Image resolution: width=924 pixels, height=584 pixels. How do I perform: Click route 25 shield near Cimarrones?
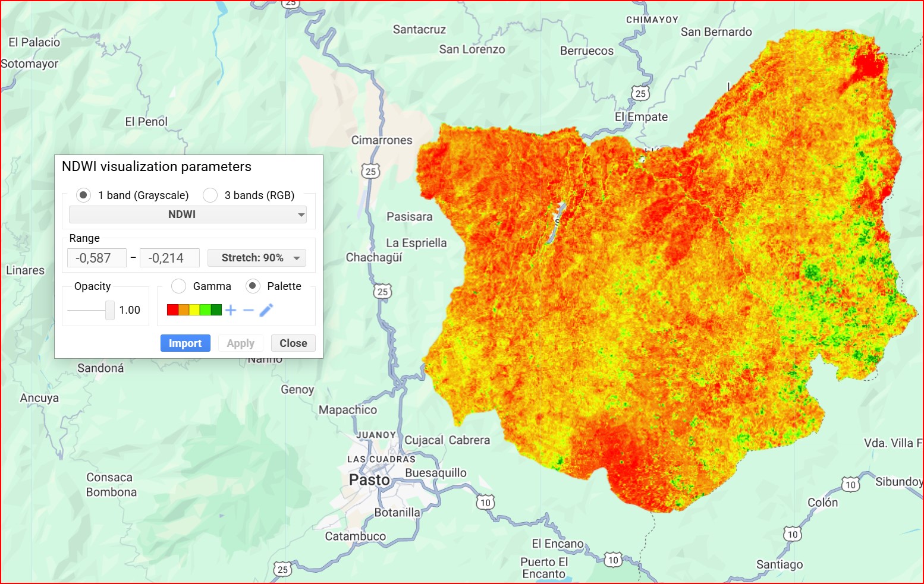(x=370, y=172)
